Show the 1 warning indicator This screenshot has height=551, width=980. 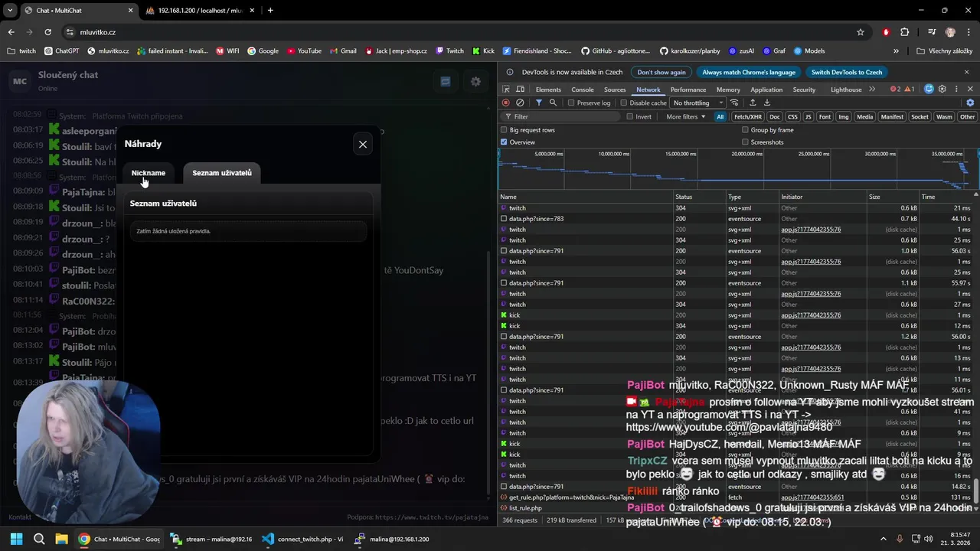click(909, 90)
